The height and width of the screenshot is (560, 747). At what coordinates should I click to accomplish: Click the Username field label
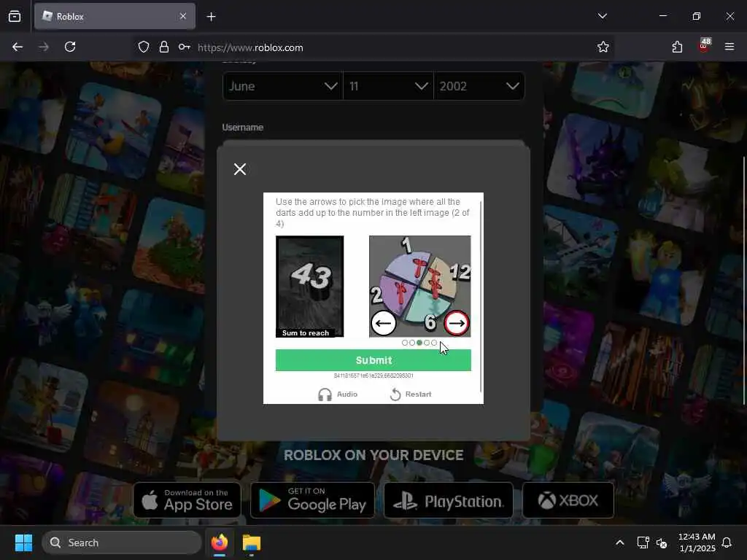(242, 128)
